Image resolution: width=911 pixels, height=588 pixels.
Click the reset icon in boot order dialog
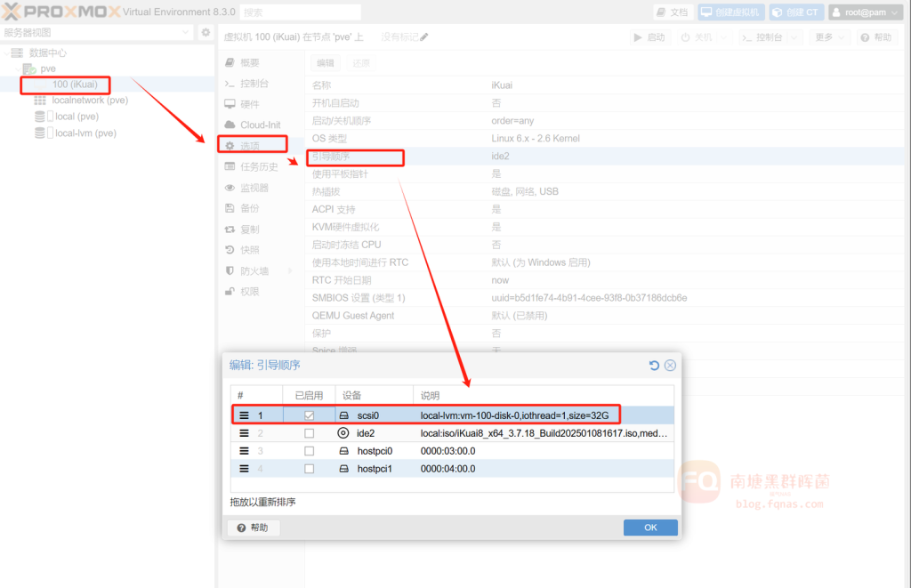pos(654,366)
